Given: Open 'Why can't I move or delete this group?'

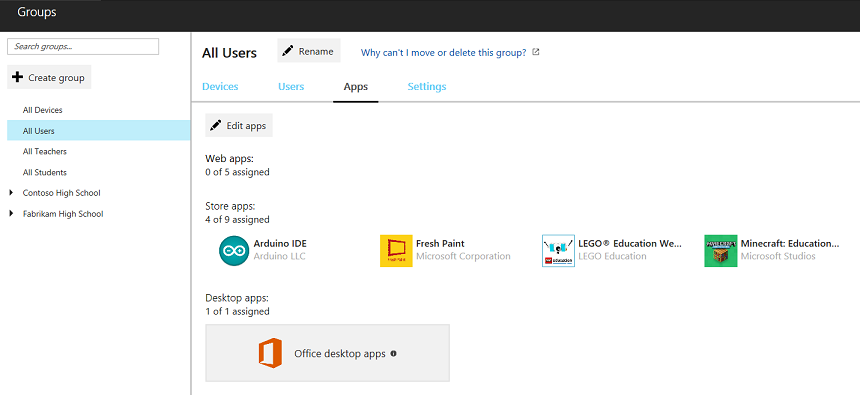Looking at the screenshot, I should [443, 53].
